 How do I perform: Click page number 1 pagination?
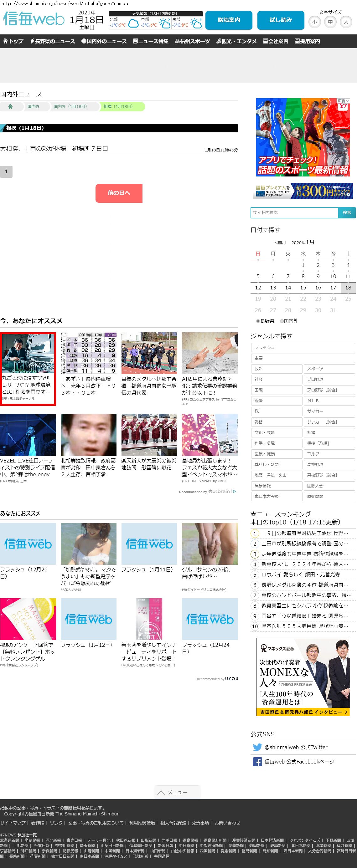coord(6,171)
